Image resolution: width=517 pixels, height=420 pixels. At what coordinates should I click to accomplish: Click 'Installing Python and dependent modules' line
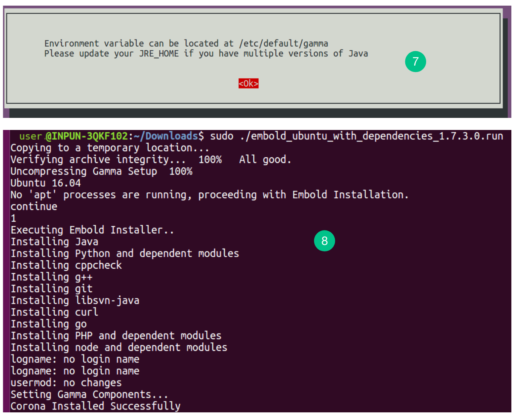pos(125,253)
